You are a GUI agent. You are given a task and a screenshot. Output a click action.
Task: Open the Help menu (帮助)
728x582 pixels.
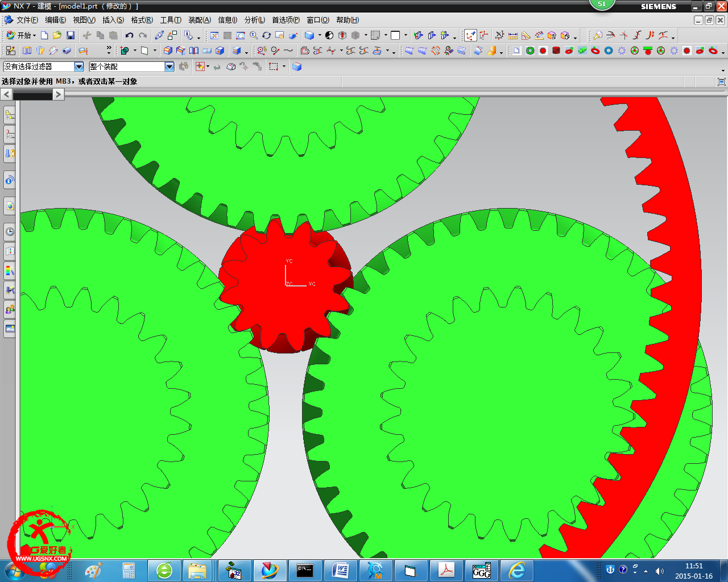coord(347,20)
